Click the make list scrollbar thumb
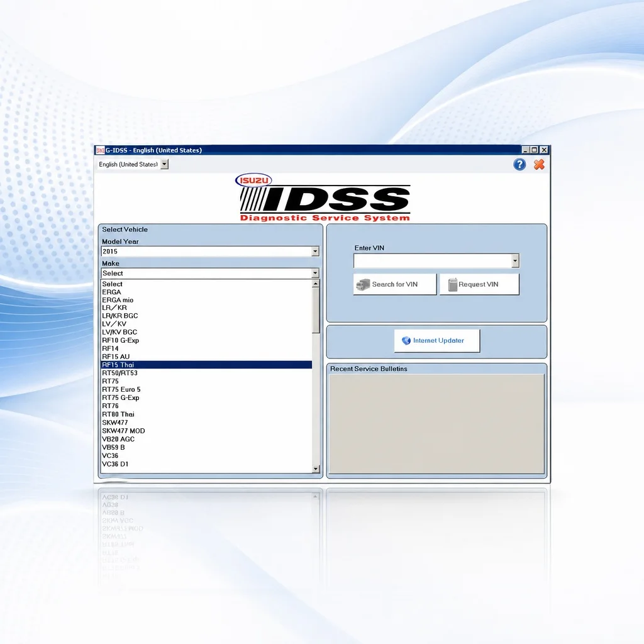644x644 pixels. [x=316, y=311]
